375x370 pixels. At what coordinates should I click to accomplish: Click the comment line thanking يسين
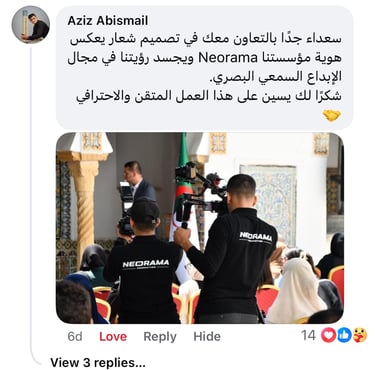tap(208, 97)
